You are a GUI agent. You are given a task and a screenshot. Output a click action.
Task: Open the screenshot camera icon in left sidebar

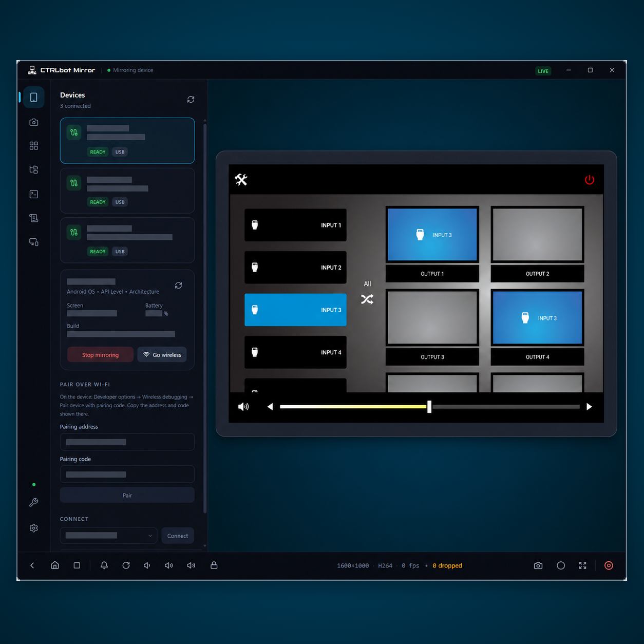tap(34, 122)
